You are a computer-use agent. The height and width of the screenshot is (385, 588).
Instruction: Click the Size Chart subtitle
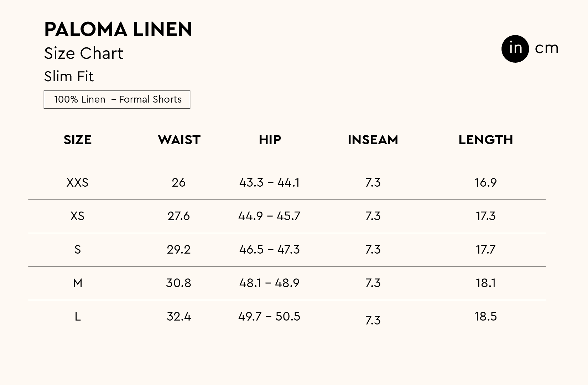pos(84,53)
